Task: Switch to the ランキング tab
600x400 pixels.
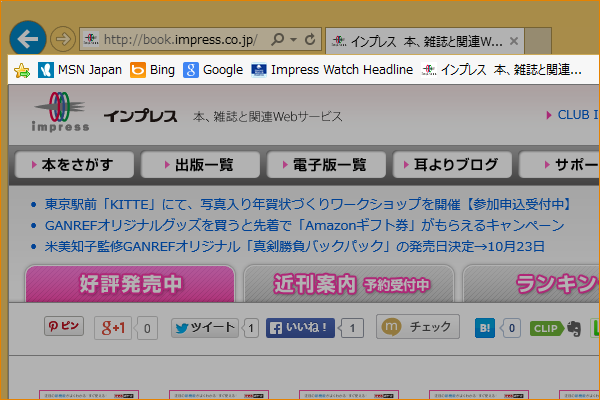Action: [x=532, y=284]
